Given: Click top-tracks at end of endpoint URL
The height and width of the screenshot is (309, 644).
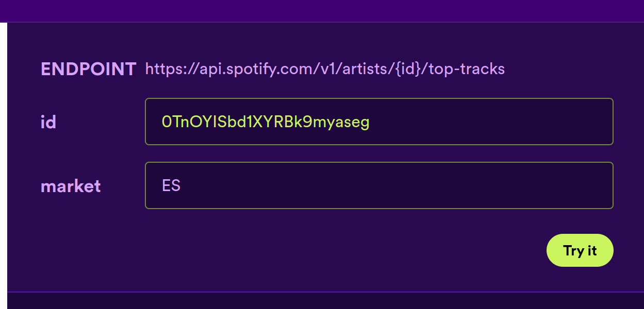Looking at the screenshot, I should point(463,68).
